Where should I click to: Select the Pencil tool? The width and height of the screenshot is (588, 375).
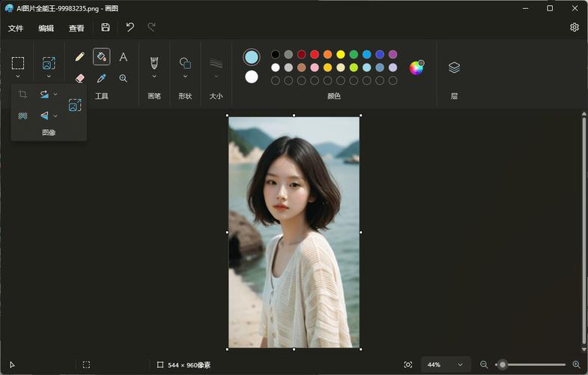point(79,57)
